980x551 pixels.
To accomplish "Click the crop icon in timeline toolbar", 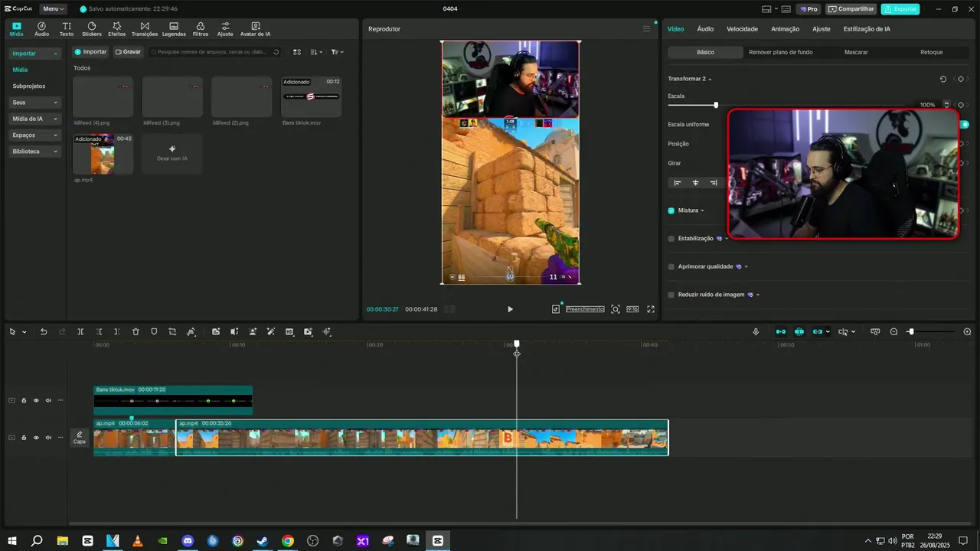I will 172,331.
